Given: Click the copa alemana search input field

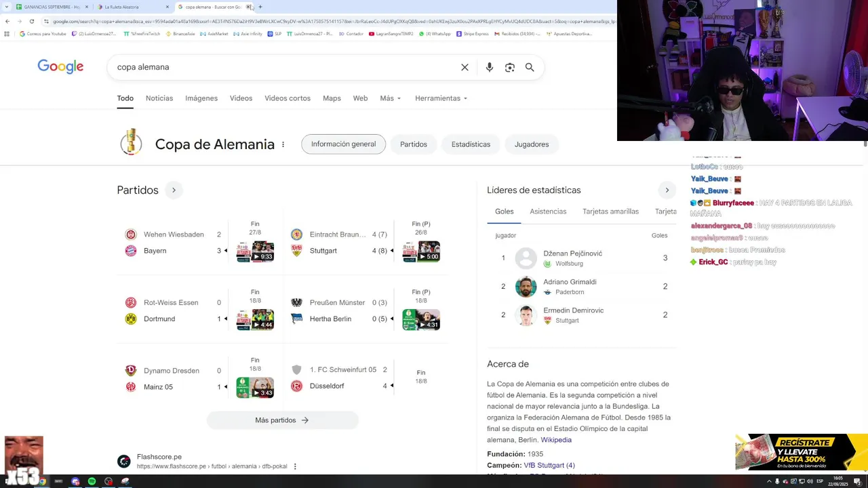Looking at the screenshot, I should pyautogui.click(x=285, y=67).
